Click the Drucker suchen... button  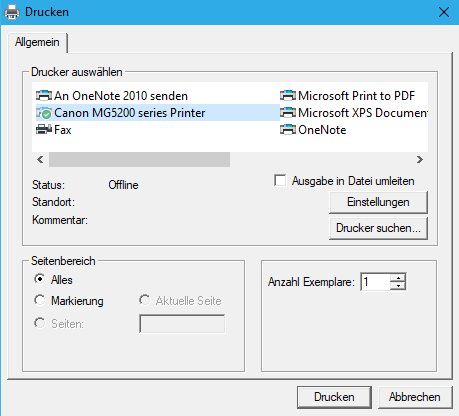(x=378, y=228)
